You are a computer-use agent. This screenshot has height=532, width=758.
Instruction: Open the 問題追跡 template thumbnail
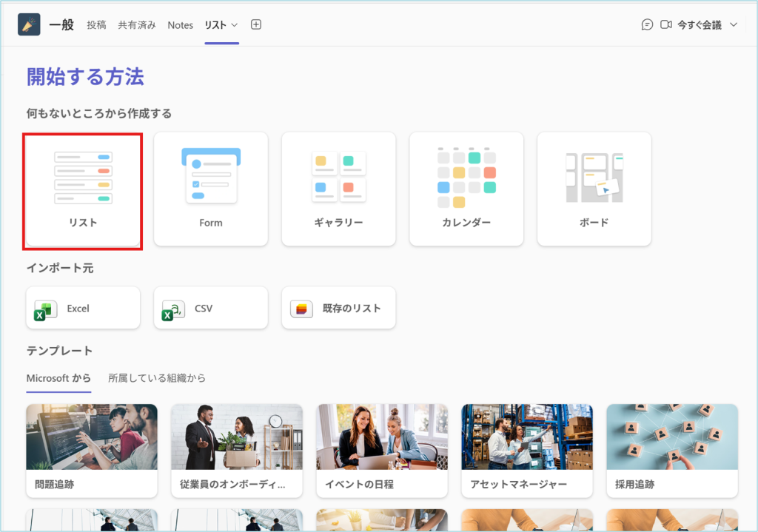pyautogui.click(x=92, y=437)
